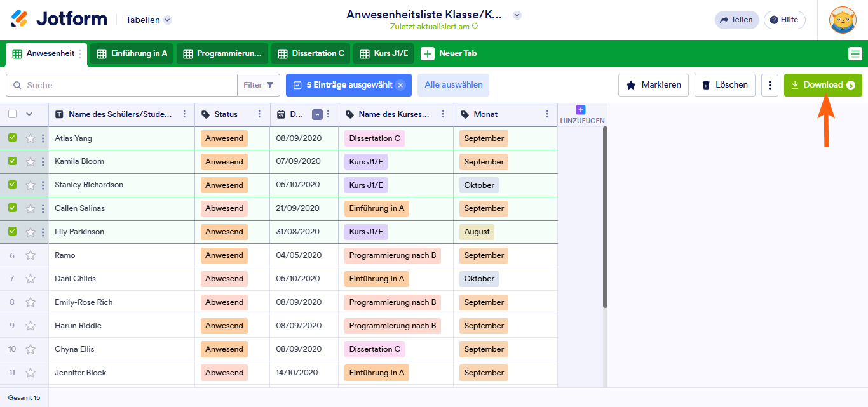Add a new tab with Neuer Tab

coord(449,54)
